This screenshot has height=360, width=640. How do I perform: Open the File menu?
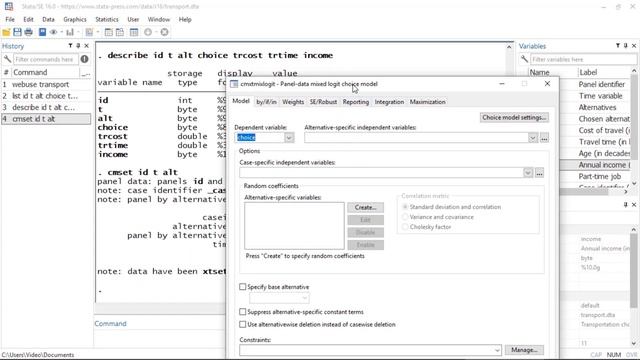coord(10,20)
